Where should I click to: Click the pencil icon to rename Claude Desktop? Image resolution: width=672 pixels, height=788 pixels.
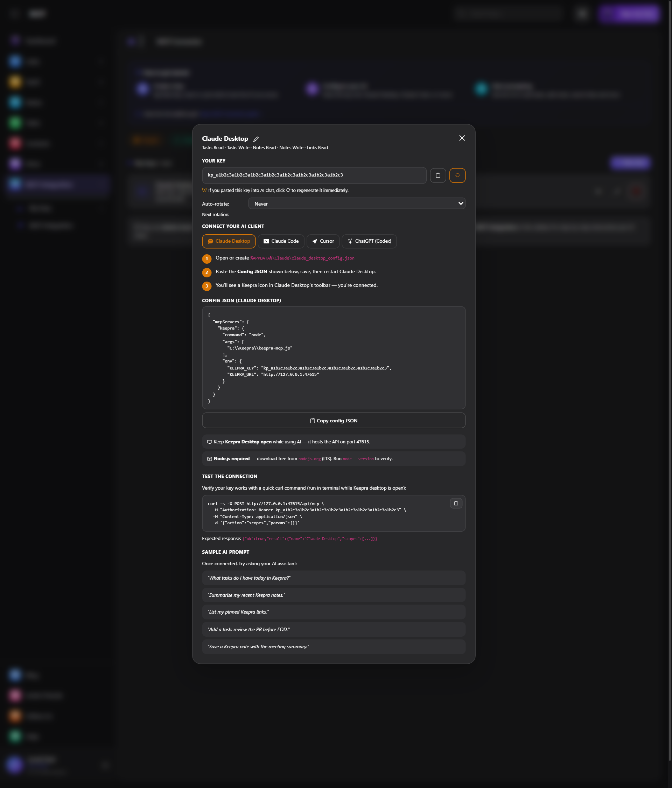tap(256, 139)
